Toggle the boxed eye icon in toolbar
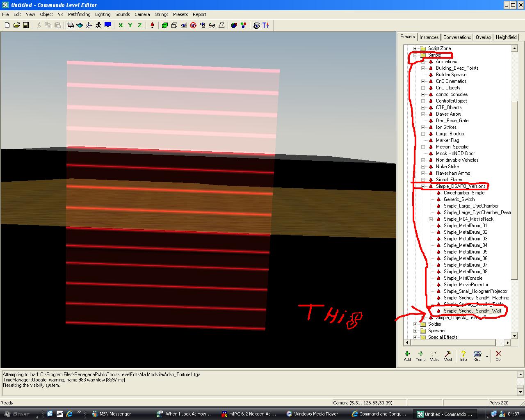 [x=256, y=25]
